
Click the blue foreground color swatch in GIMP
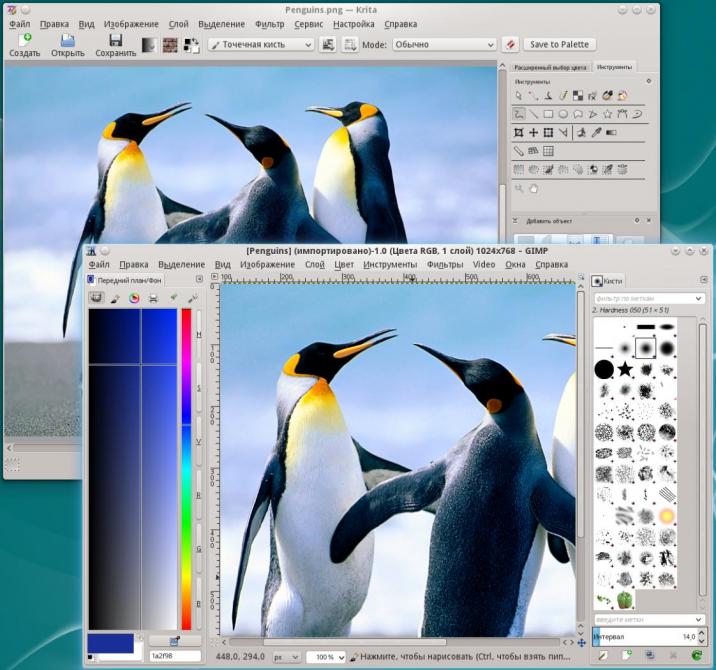tap(110, 643)
